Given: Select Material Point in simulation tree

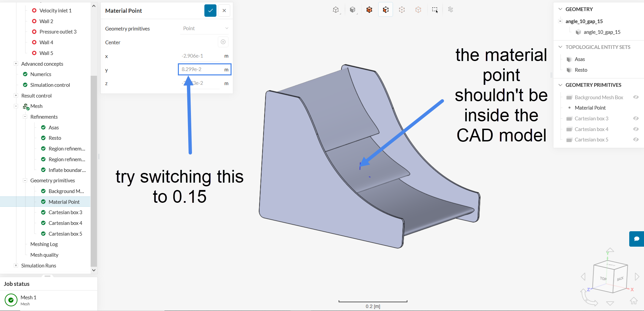Looking at the screenshot, I should tap(64, 202).
